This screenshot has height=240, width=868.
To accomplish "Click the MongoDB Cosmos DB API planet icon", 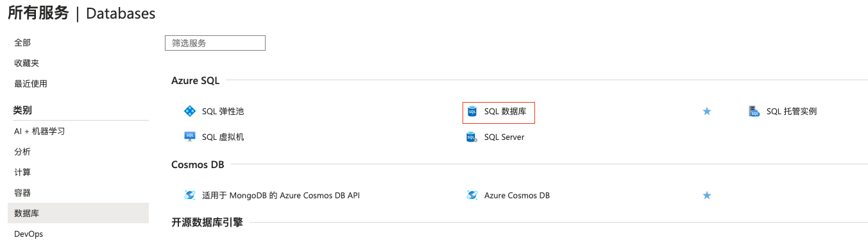I will [x=189, y=195].
